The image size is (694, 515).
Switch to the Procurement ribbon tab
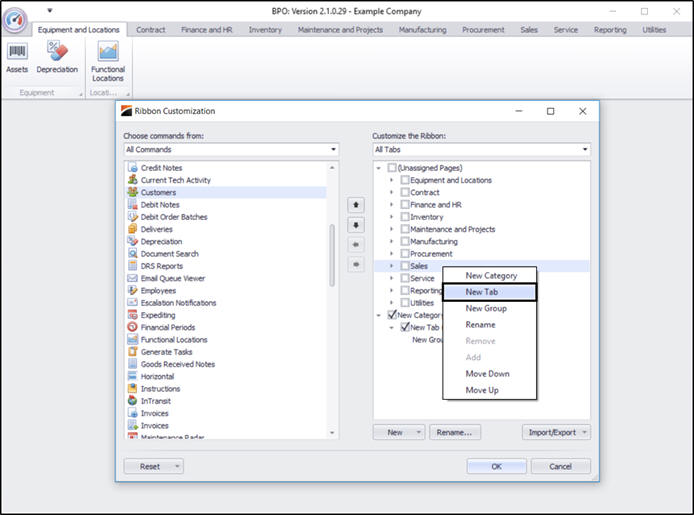[483, 30]
